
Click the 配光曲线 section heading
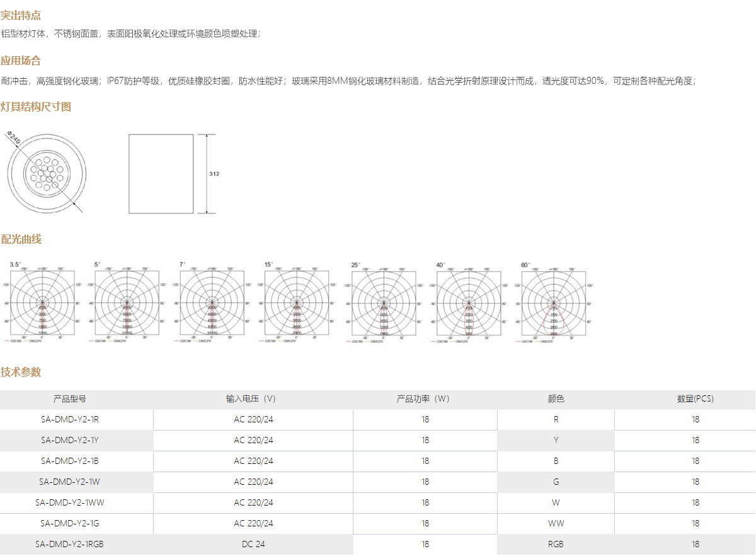pyautogui.click(x=21, y=240)
